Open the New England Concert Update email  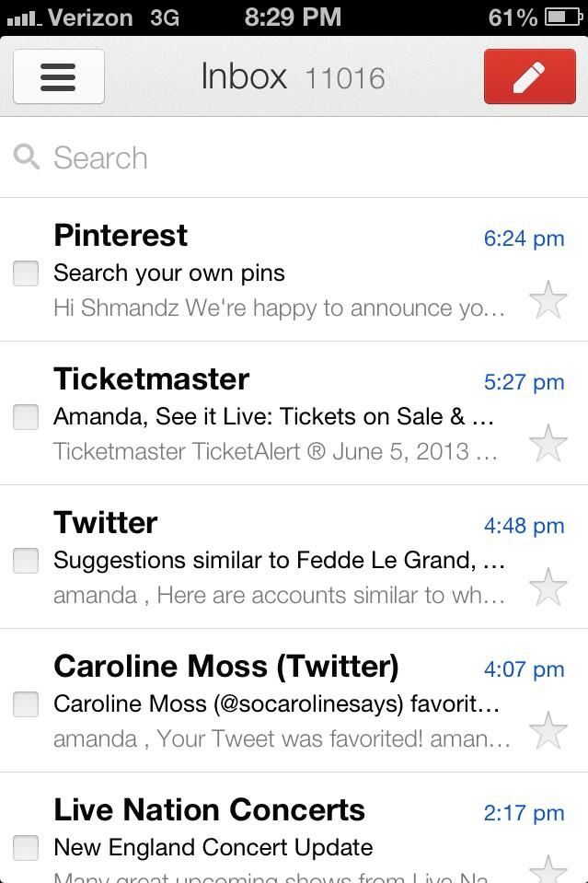(276, 845)
